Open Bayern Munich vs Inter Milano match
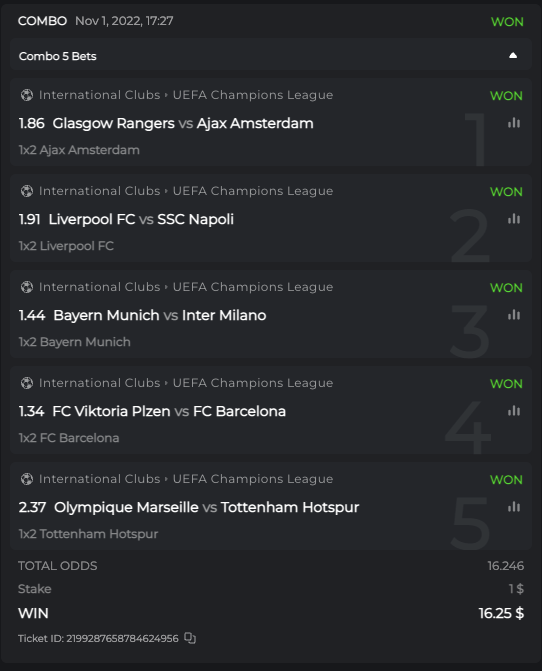Viewport: 542px width, 671px height. 160,315
